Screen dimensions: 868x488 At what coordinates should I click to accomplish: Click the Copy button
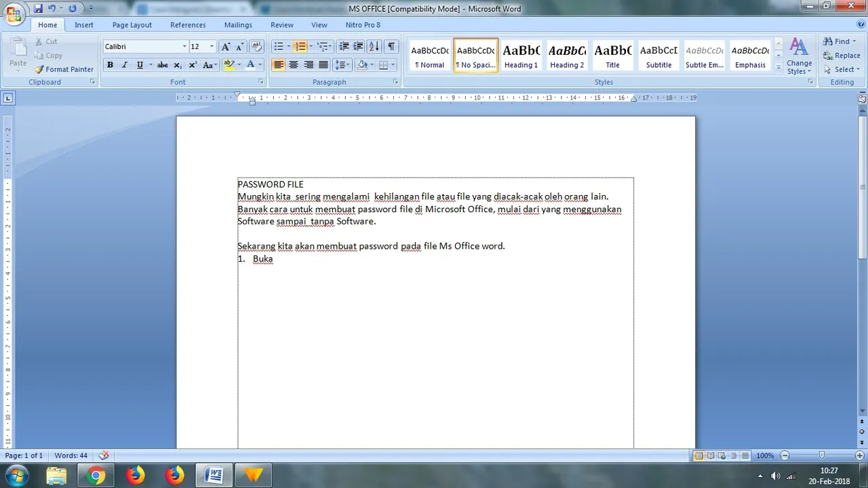pos(48,56)
